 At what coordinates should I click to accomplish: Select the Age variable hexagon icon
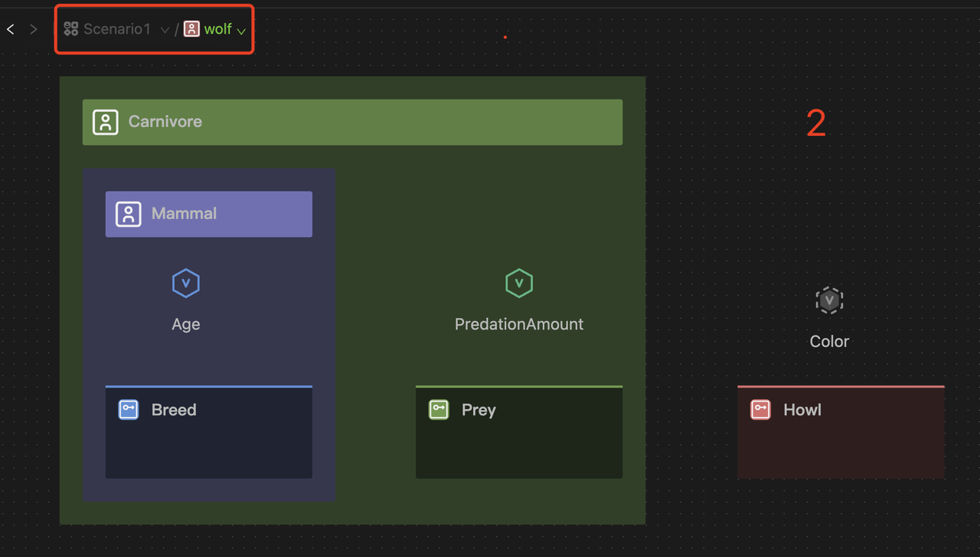[186, 283]
